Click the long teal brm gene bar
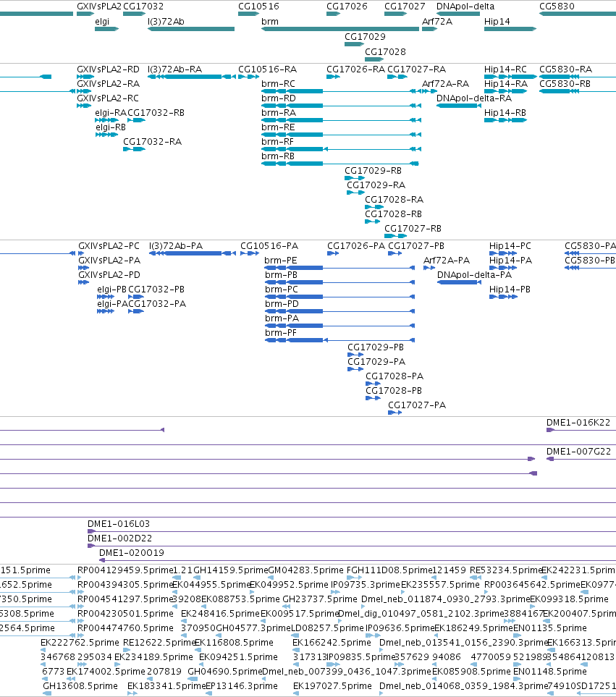The height and width of the screenshot is (697, 616). pos(340,29)
